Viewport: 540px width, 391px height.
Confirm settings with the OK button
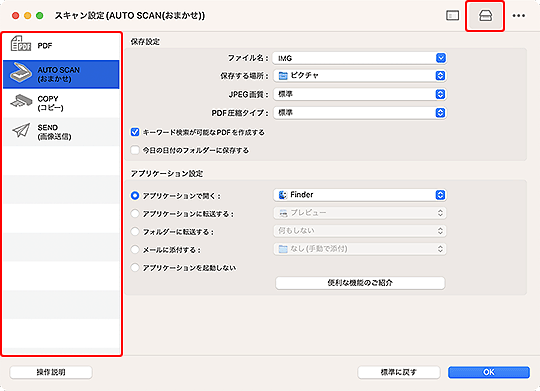[489, 372]
